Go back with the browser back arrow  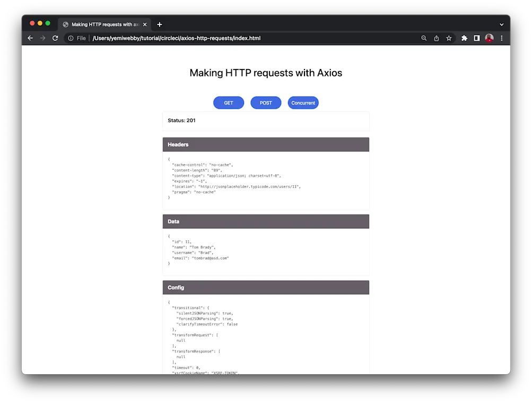30,38
